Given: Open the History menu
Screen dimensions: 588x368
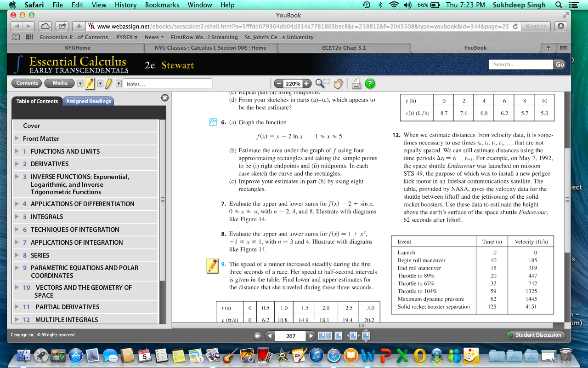Looking at the screenshot, I should coord(126,5).
